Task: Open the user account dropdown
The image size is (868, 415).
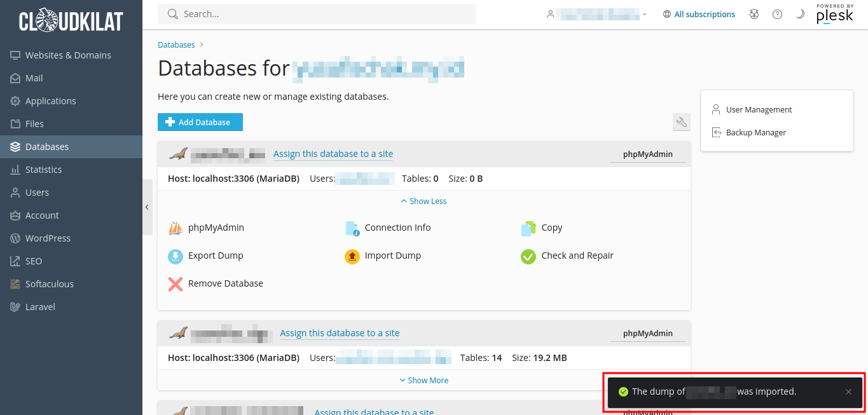Action: point(596,14)
